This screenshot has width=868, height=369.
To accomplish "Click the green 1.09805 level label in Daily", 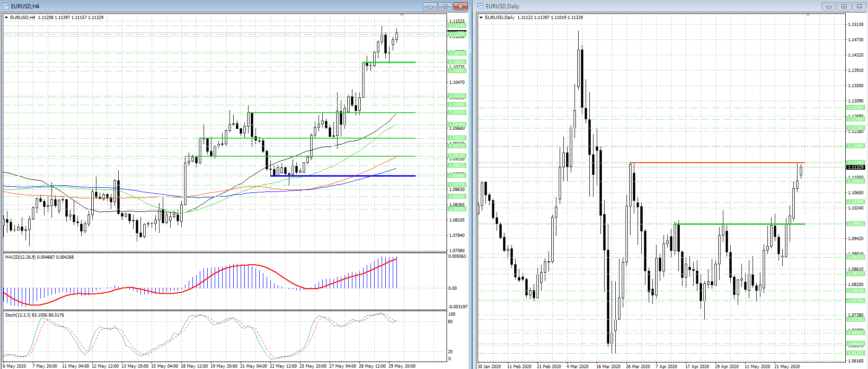I will click(855, 223).
